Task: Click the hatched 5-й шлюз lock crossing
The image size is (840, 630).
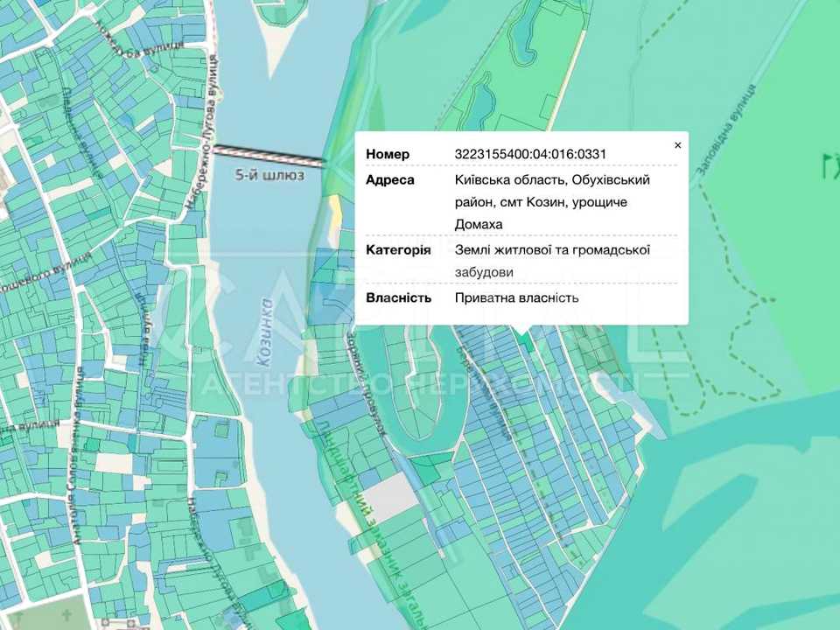Action: click(269, 155)
